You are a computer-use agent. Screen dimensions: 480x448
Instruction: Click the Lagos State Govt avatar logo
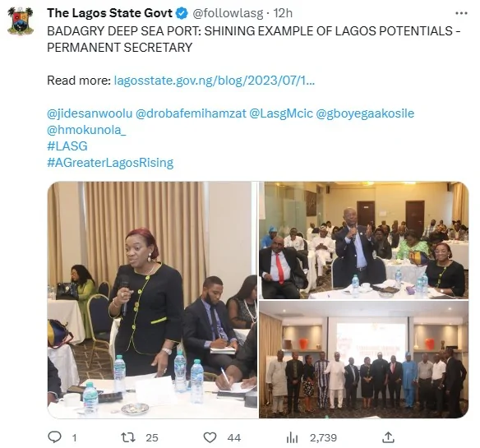click(21, 21)
